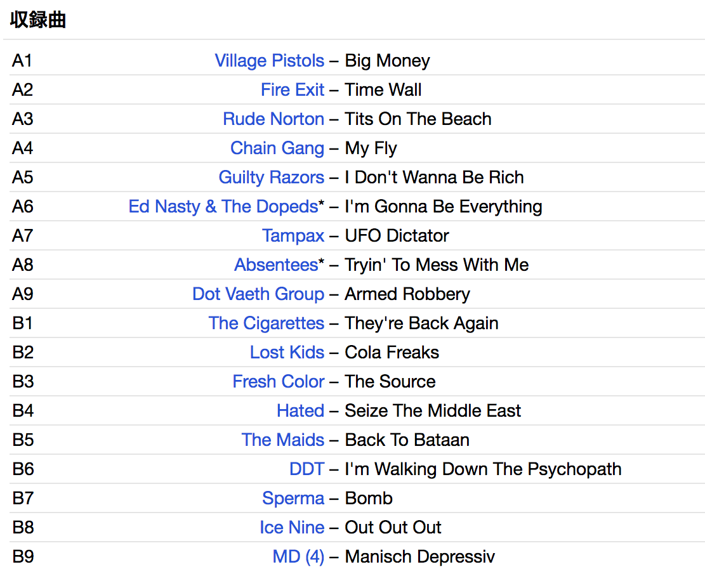Open Rude Norton artist page
Image resolution: width=705 pixels, height=588 pixels.
[273, 119]
